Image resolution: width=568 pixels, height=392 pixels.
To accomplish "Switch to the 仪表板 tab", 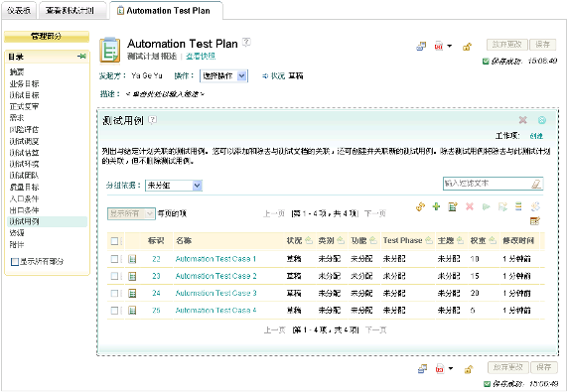I will tap(19, 11).
